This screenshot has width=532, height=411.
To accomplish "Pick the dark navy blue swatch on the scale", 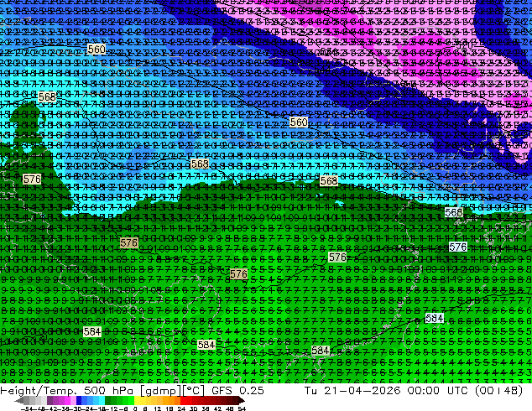I will coord(79,401).
